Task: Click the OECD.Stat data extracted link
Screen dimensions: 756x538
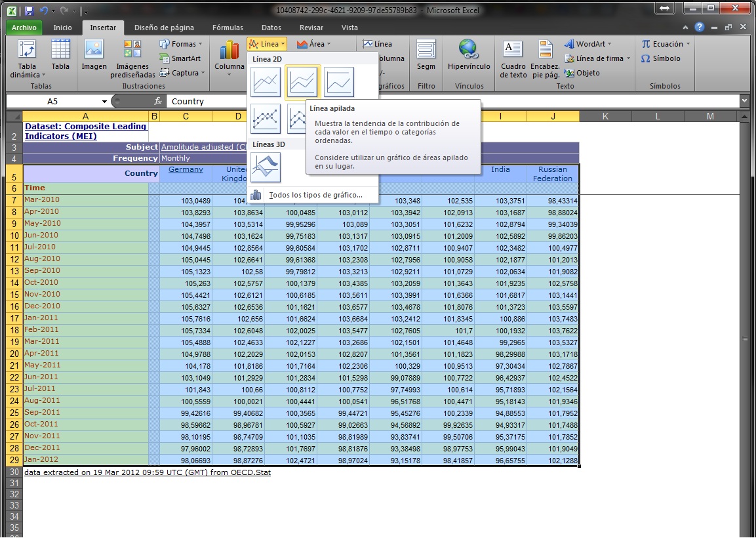Action: click(148, 472)
